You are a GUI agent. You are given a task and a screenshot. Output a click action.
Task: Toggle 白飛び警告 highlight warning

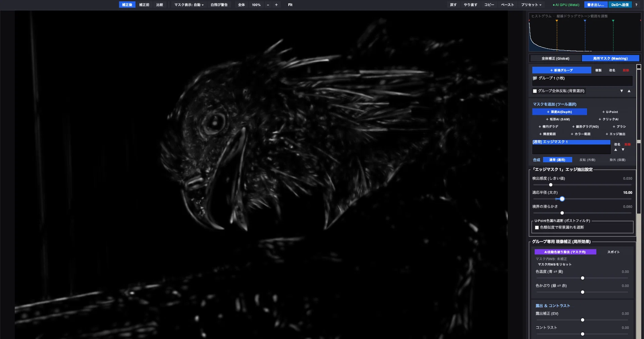point(219,5)
